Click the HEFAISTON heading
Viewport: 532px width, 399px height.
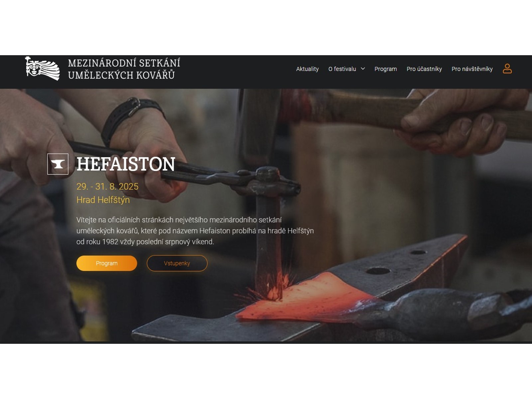pyautogui.click(x=126, y=164)
